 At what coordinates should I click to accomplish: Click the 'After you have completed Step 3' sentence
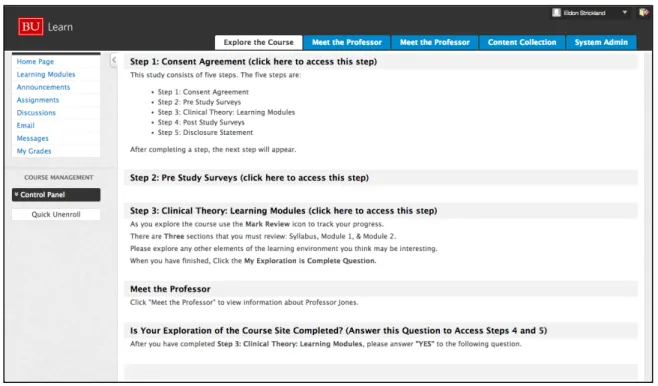[326, 344]
